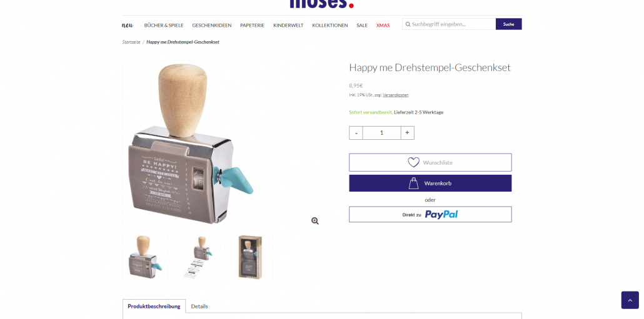Increase quantity with the plus button
Image resolution: width=644 pixels, height=319 pixels.
pyautogui.click(x=408, y=133)
